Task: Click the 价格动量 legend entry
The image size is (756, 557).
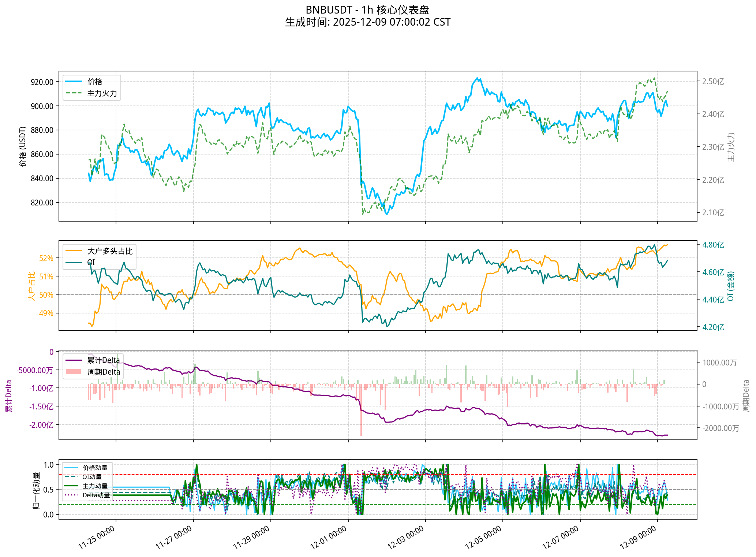Action: coord(95,468)
